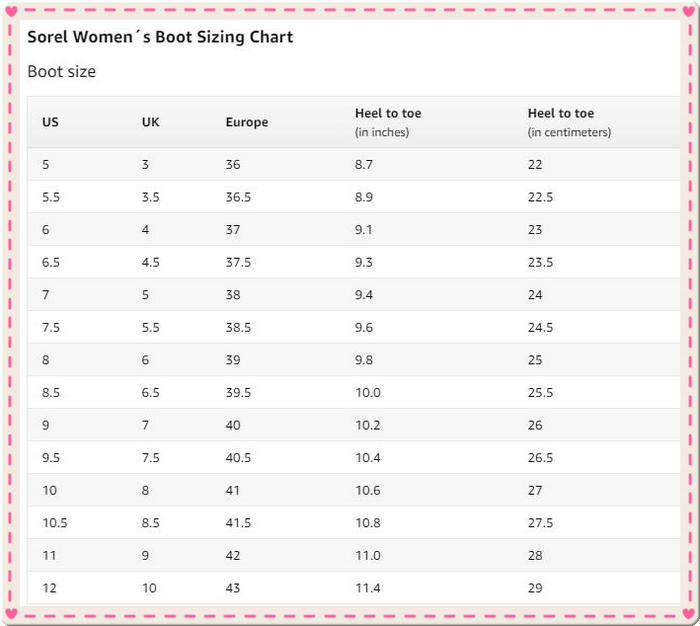Viewport: 700px width, 626px height.
Task: Select the 8.7 inches heel-to-toe cell
Action: coord(364,164)
